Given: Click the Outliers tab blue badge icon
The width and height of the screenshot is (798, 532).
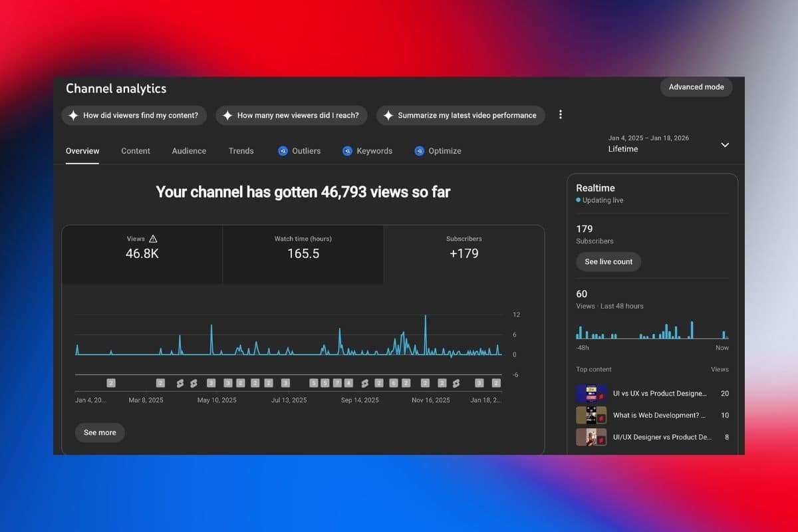Looking at the screenshot, I should (x=283, y=151).
